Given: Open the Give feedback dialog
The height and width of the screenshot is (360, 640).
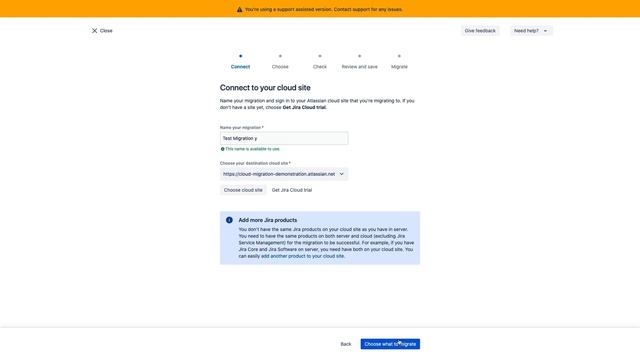Looking at the screenshot, I should click(x=480, y=31).
